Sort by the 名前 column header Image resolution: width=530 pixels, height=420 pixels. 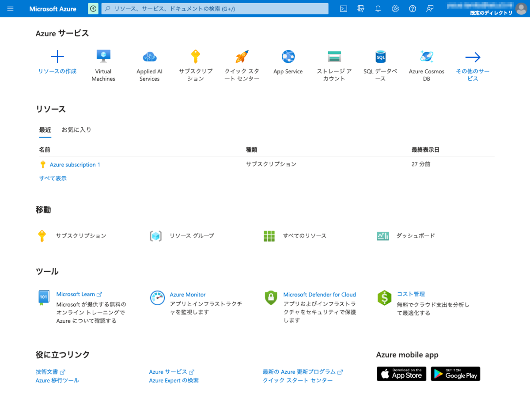click(45, 150)
